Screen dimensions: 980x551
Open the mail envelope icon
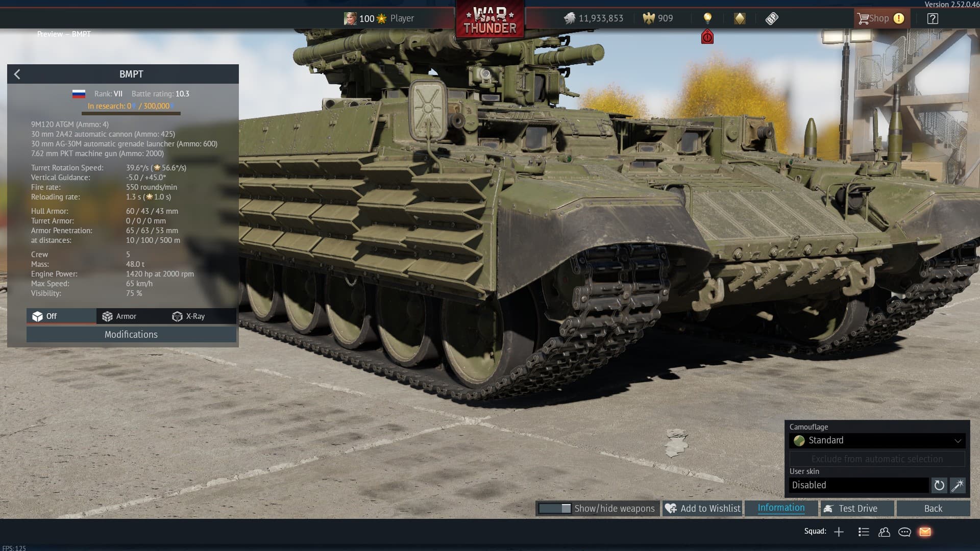pos(925,532)
